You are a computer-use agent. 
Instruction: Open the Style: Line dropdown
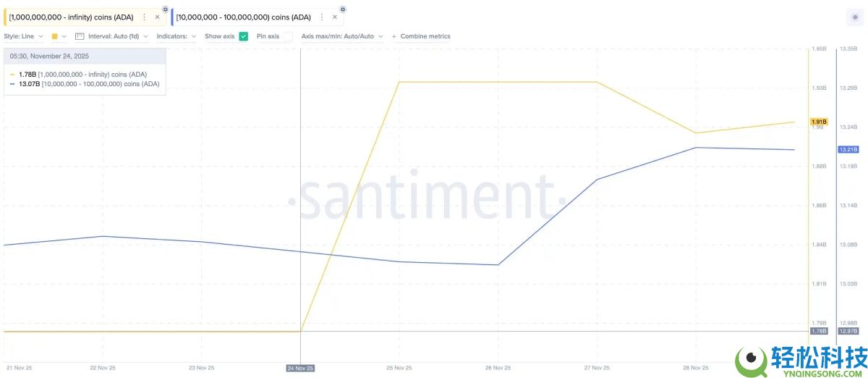pos(23,36)
